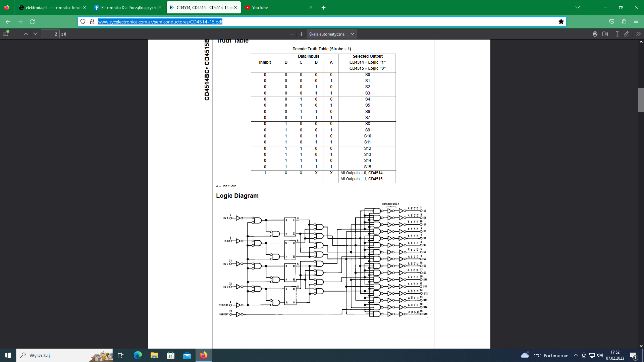The width and height of the screenshot is (644, 362).
Task: Click the Decode Truth Table title
Action: [322, 49]
